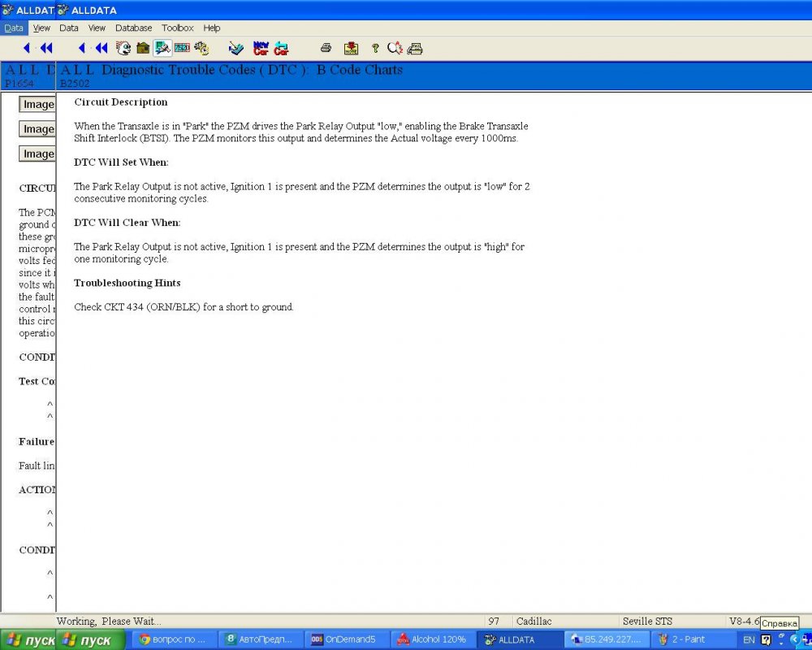Click the printer icon in toolbar
Image resolution: width=812 pixels, height=650 pixels.
coord(326,48)
